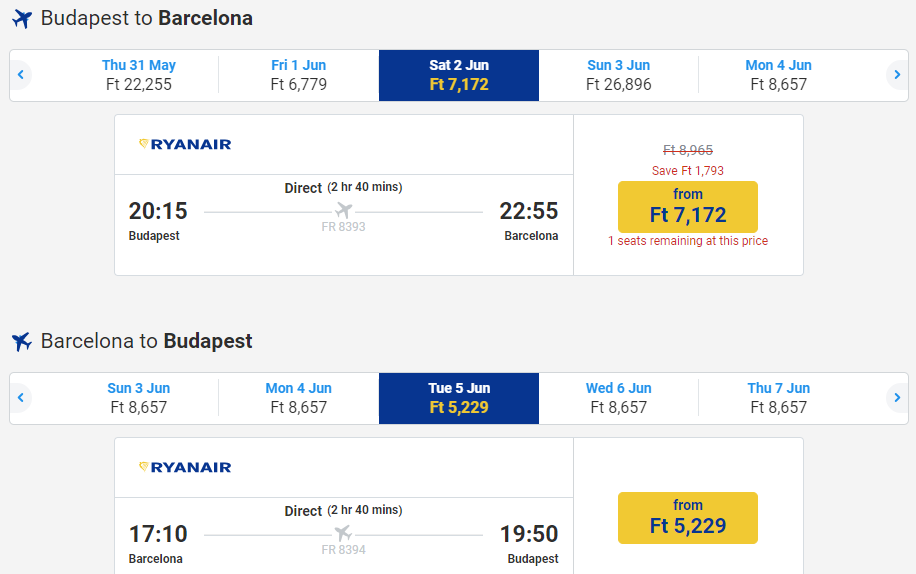Show earlier return dates with left arrow
The width and height of the screenshot is (916, 574).
[20, 398]
